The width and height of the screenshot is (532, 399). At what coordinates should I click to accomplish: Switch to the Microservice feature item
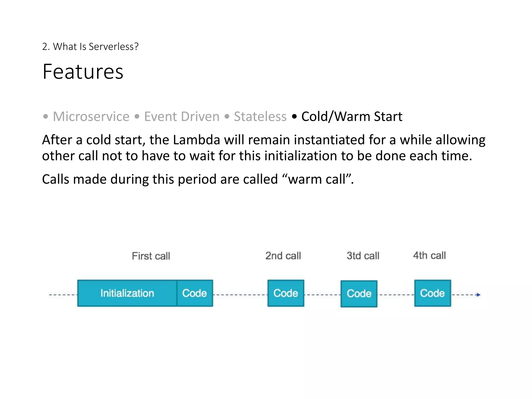91,116
